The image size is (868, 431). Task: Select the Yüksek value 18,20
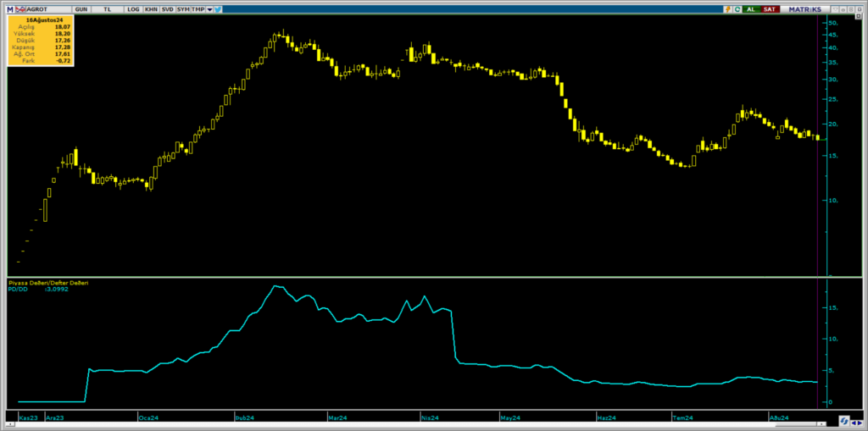click(x=61, y=33)
